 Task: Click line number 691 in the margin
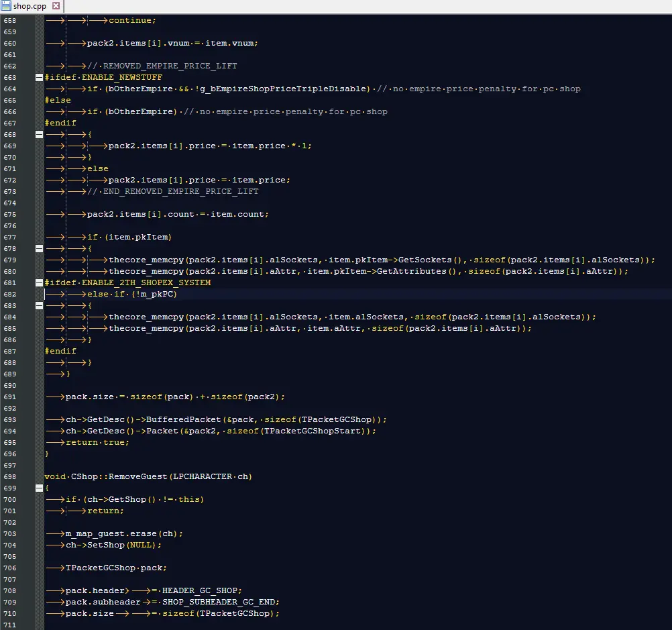pos(10,397)
